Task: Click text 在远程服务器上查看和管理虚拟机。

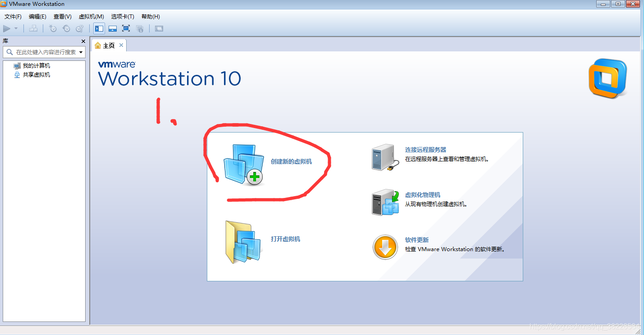Action: point(447,159)
